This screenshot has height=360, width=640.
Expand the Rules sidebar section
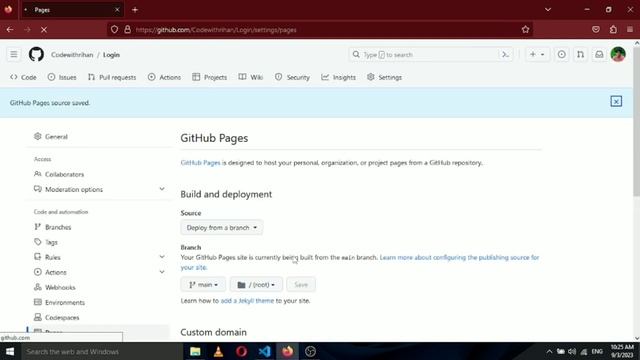(x=162, y=257)
